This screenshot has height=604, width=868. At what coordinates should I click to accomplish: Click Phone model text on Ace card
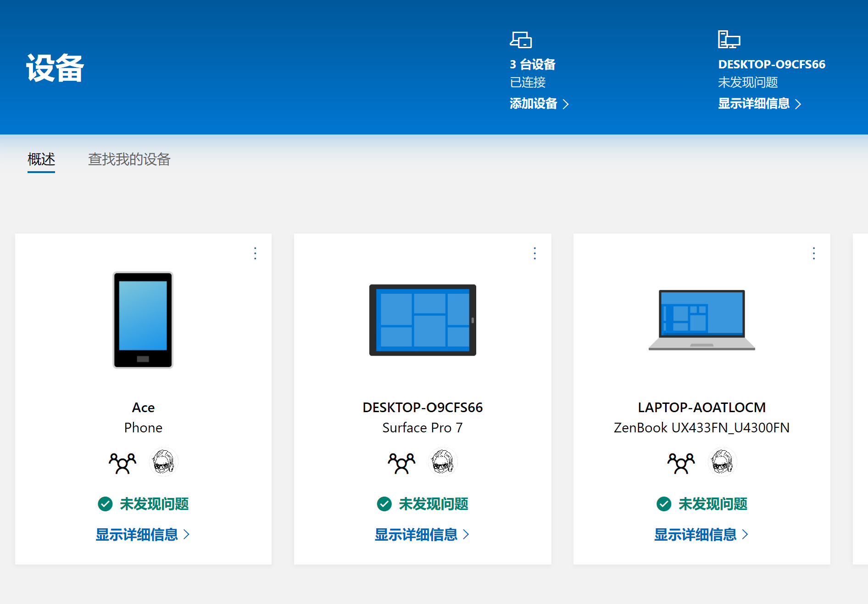click(143, 428)
